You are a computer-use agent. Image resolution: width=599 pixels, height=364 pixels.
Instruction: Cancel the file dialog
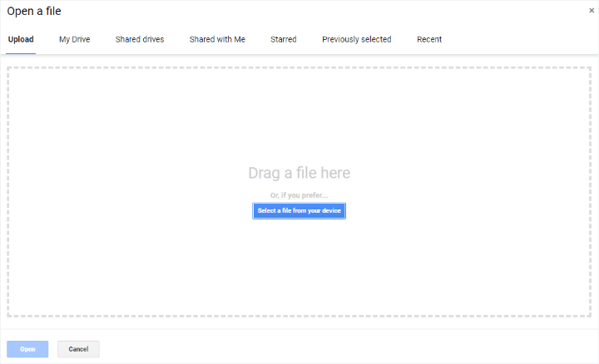(x=78, y=349)
